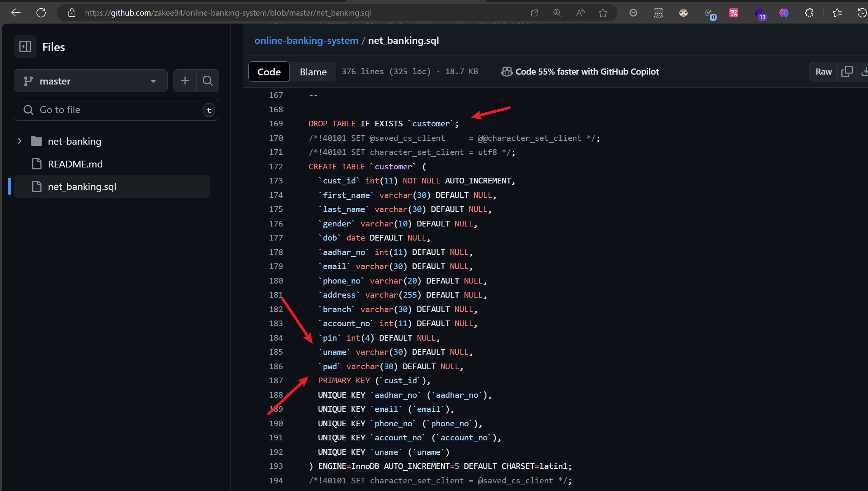Click the pwd varchar(30) column line
Image resolution: width=868 pixels, height=491 pixels.
pyautogui.click(x=391, y=367)
